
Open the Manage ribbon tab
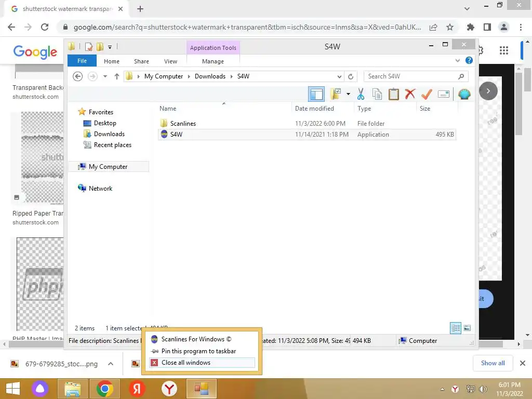tap(212, 61)
